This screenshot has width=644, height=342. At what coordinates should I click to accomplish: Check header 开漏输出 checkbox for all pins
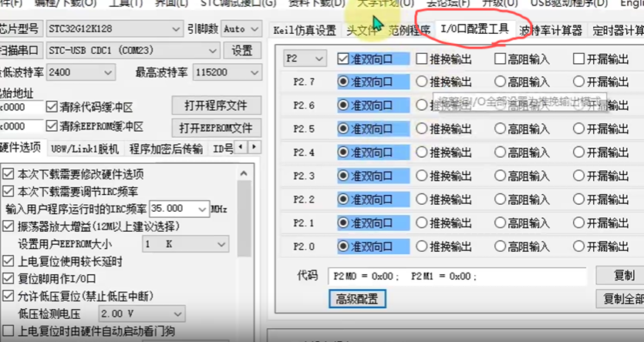[578, 59]
